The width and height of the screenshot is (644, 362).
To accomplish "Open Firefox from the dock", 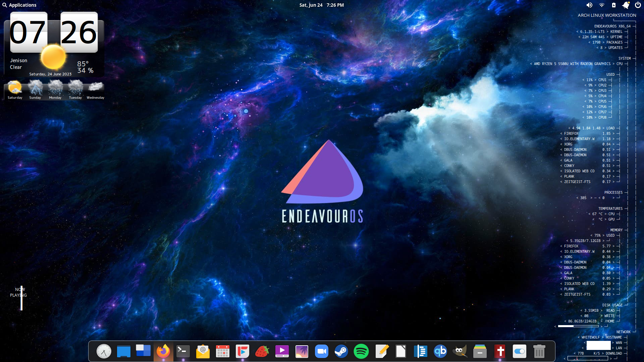I will pos(163,351).
